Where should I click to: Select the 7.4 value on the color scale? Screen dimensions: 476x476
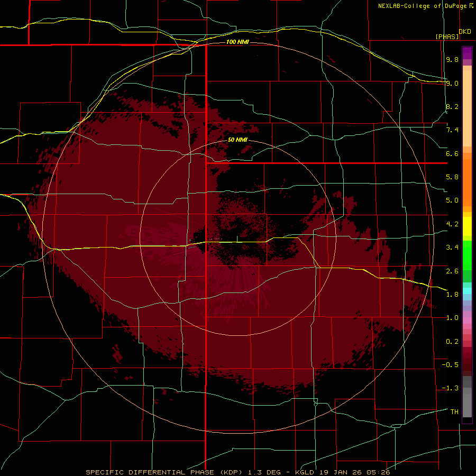coord(452,130)
